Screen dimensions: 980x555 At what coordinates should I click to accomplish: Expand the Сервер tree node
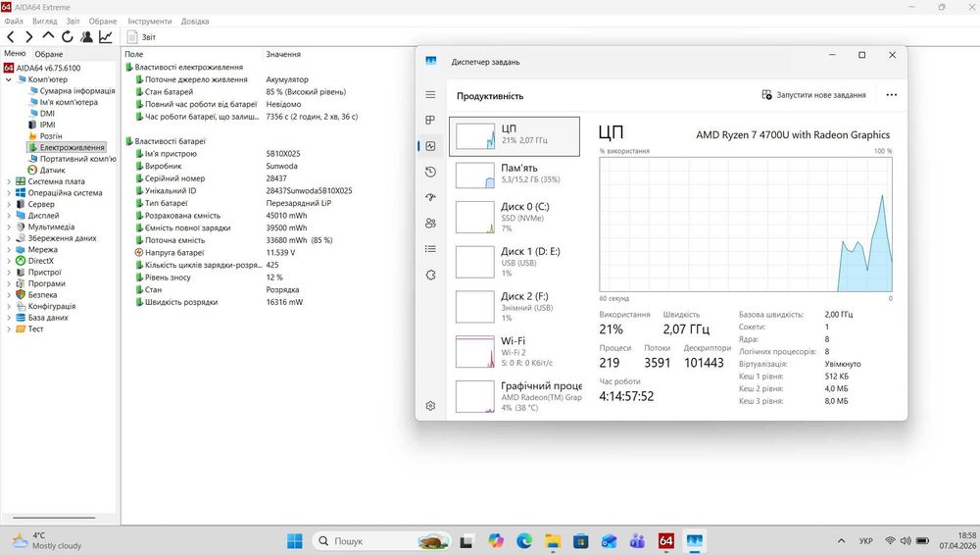coord(9,204)
